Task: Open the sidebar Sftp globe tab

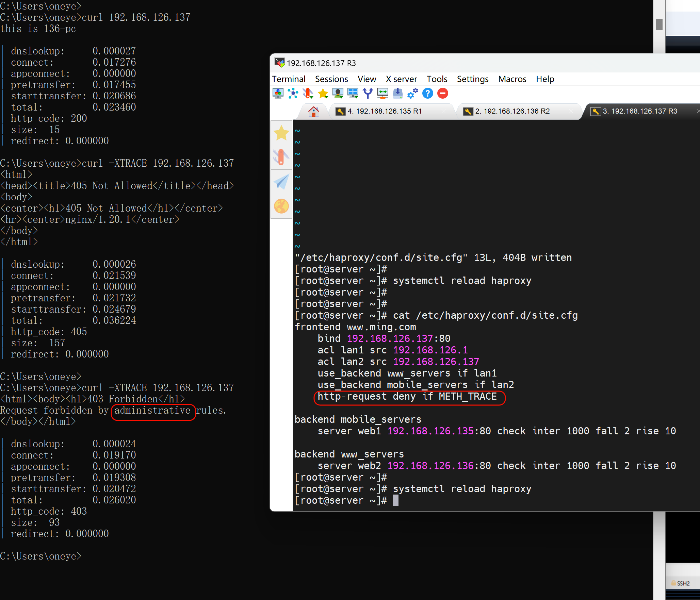Action: pyautogui.click(x=281, y=206)
